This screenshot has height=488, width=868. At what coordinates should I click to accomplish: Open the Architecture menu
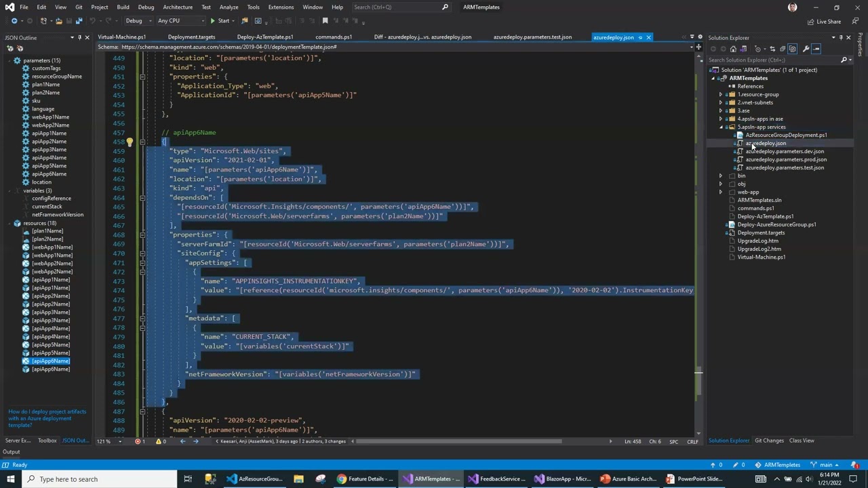[x=178, y=7]
